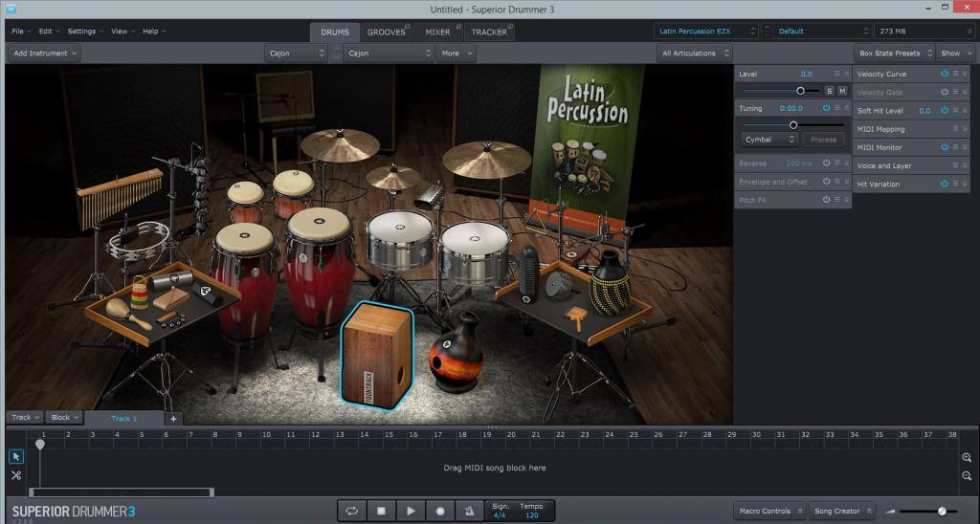The width and height of the screenshot is (980, 524).
Task: Toggle loop playback in the transport
Action: tap(352, 511)
